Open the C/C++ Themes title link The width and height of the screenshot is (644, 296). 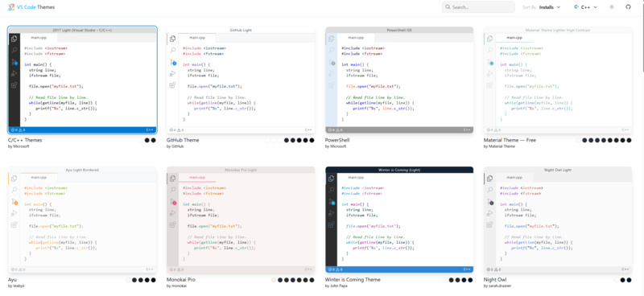[x=25, y=140]
